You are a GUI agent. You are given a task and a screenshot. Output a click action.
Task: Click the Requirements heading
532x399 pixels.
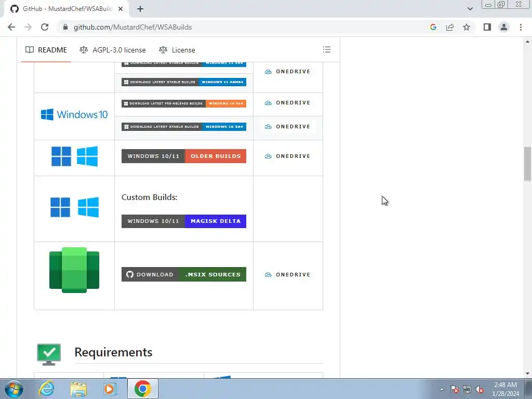(113, 352)
